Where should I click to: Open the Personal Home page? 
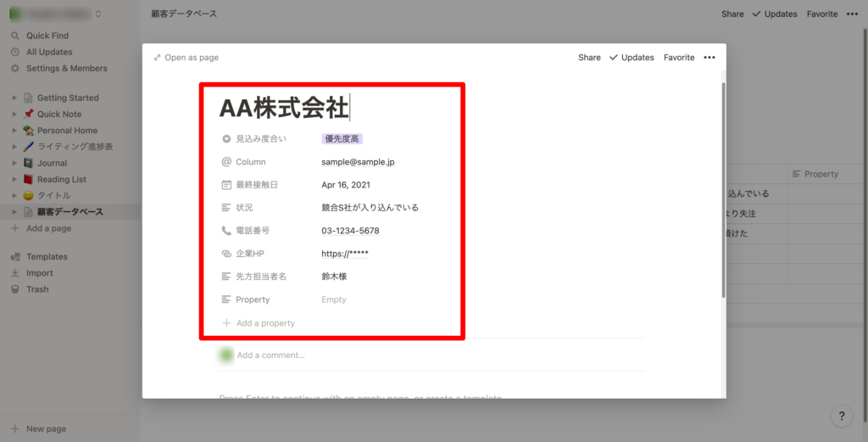67,131
